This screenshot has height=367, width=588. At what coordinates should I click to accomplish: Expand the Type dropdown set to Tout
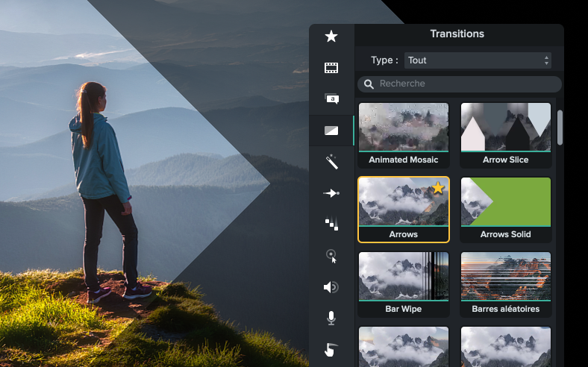click(x=478, y=60)
